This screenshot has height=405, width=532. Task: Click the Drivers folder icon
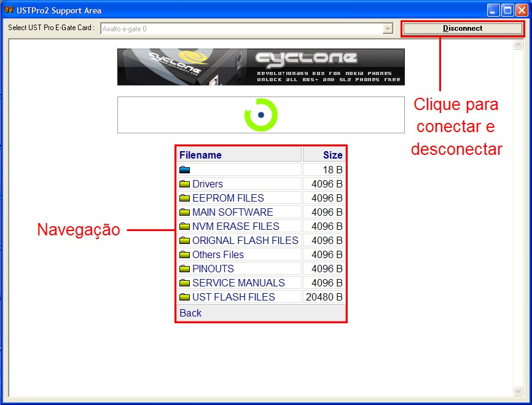tap(185, 184)
